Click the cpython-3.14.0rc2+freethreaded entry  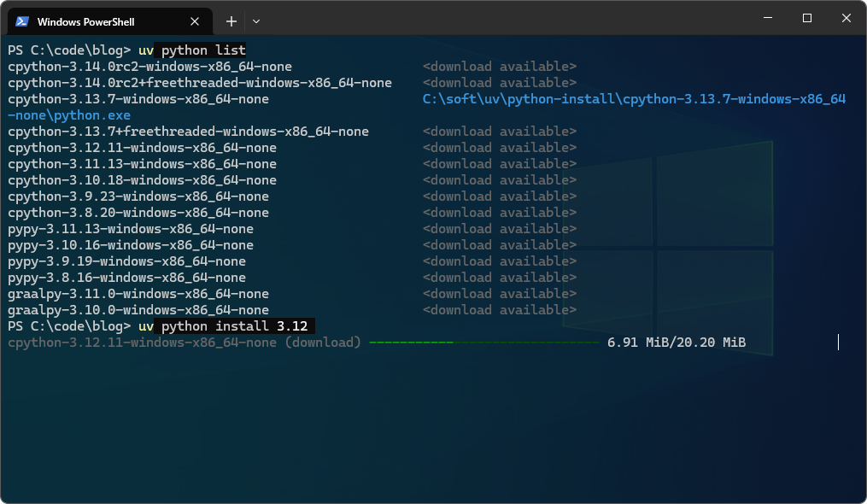coord(200,82)
